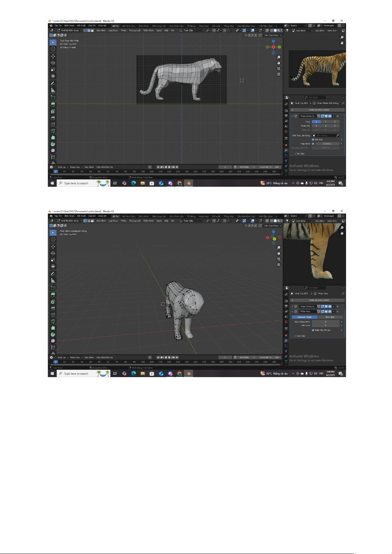
Task: Click pin icon in upper properties panel breadcrumb
Action: point(343,103)
